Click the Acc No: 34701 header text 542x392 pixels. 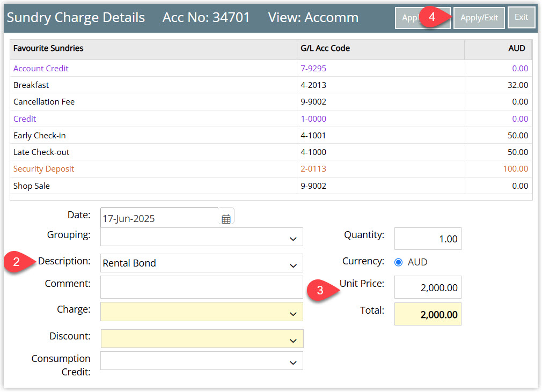coord(206,17)
